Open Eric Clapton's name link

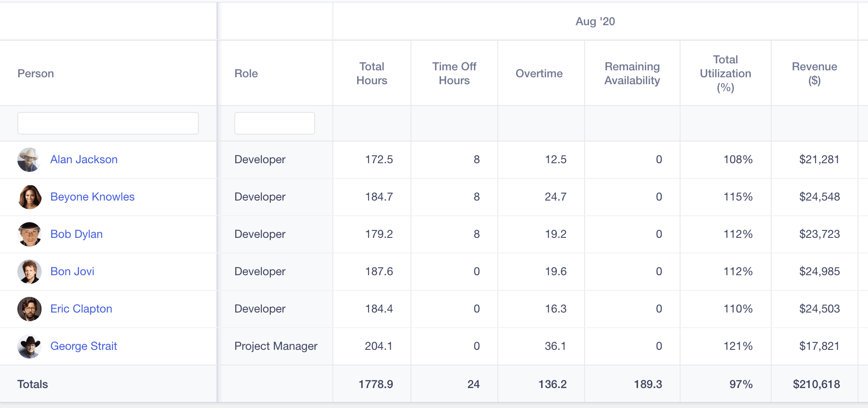[x=81, y=309]
